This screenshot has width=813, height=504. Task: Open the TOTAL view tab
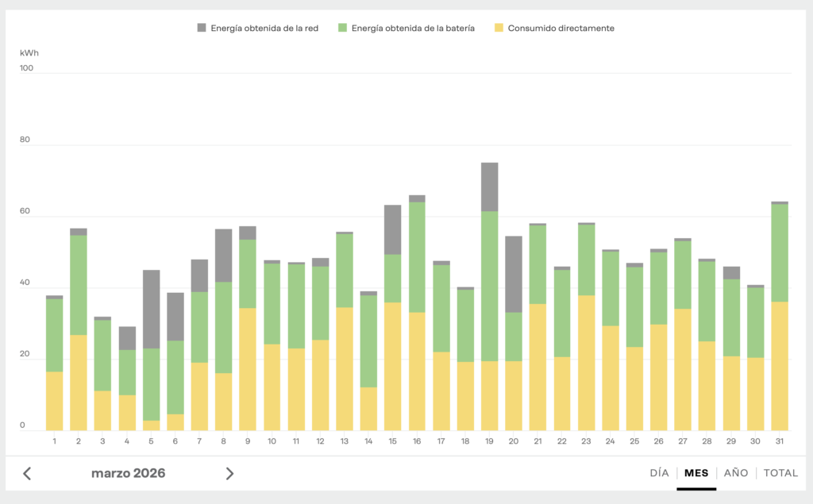pyautogui.click(x=780, y=473)
